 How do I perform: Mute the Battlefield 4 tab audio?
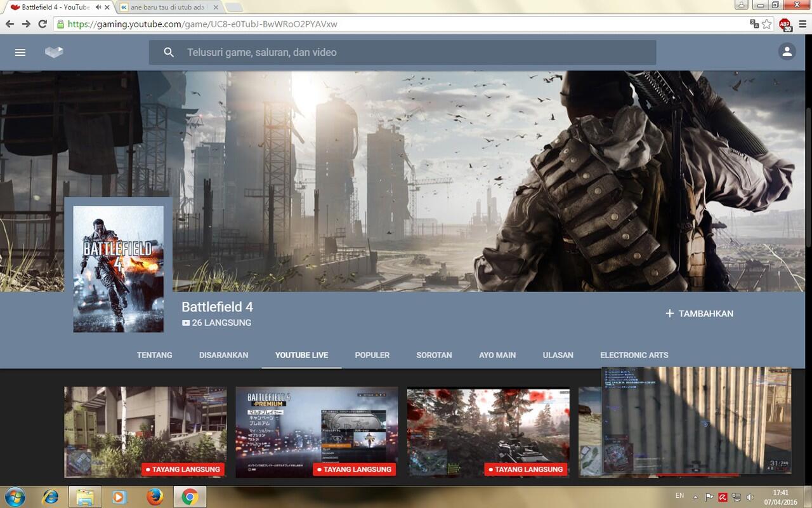[x=98, y=7]
